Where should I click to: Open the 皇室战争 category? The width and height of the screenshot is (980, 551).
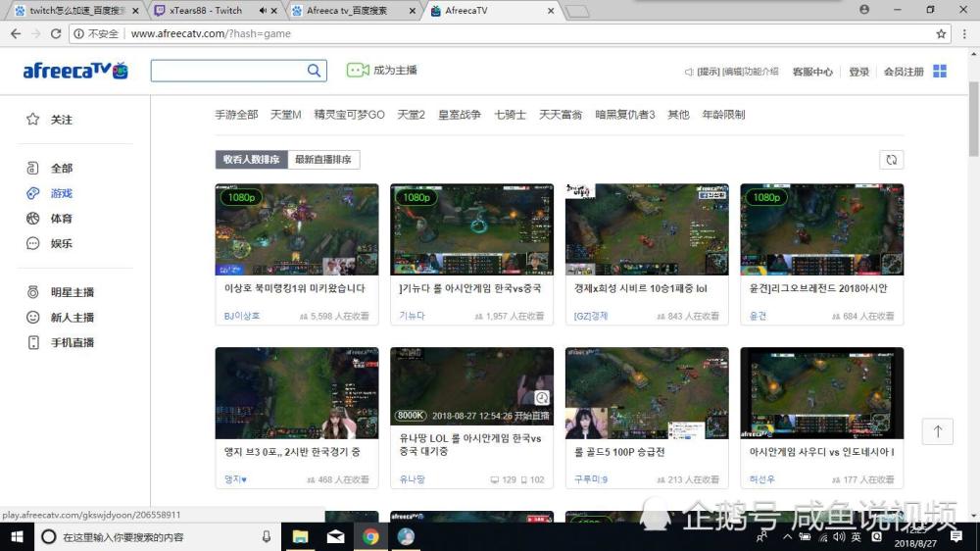pos(460,115)
